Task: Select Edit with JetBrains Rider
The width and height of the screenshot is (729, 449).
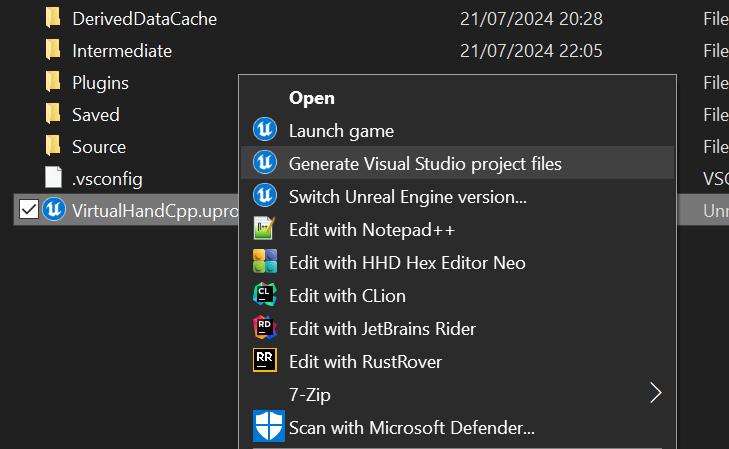Action: [x=457, y=328]
